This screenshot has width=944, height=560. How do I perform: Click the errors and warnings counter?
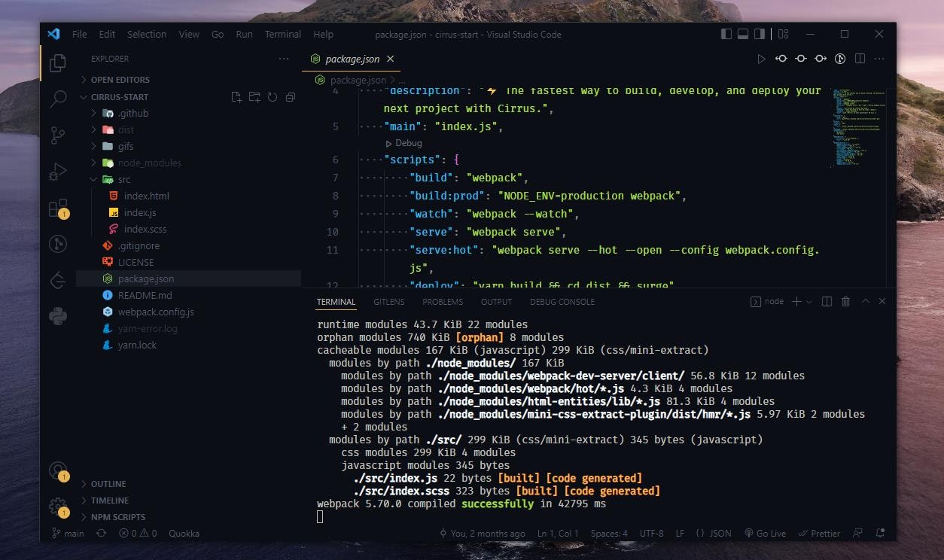137,533
